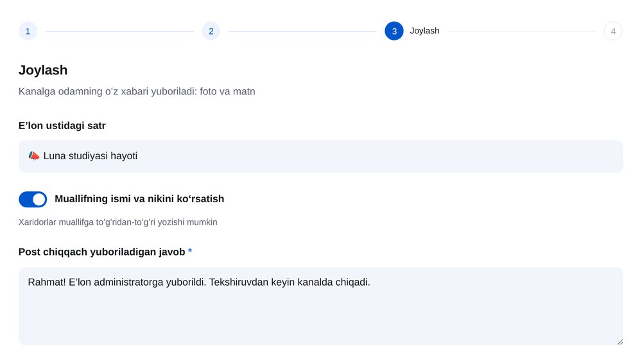Select active step 3 circle

(394, 31)
